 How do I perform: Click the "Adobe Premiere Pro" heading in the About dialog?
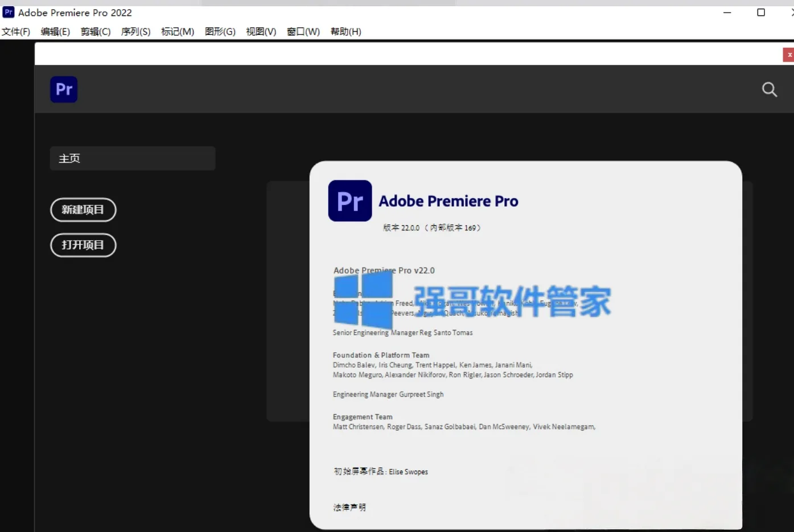click(449, 201)
